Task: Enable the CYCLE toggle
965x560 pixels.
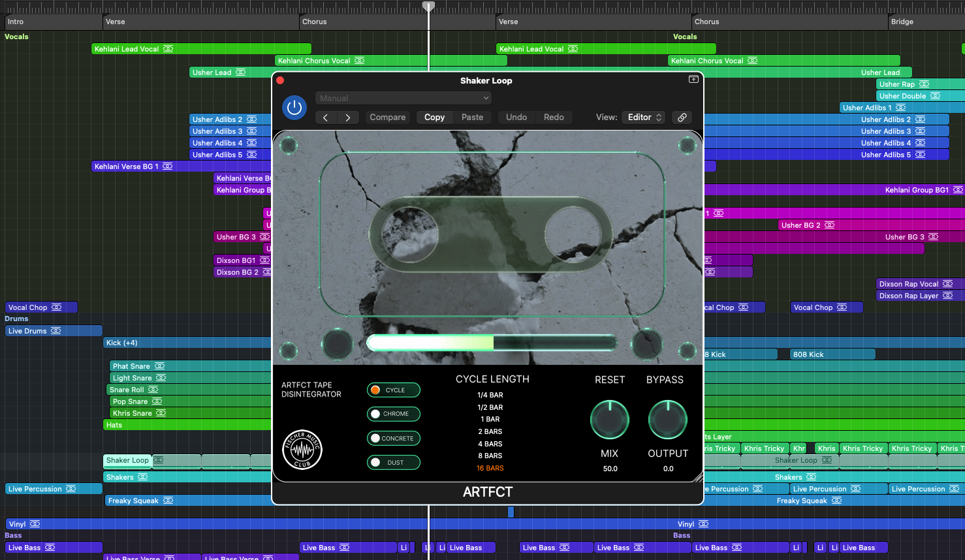Action: [x=393, y=390]
